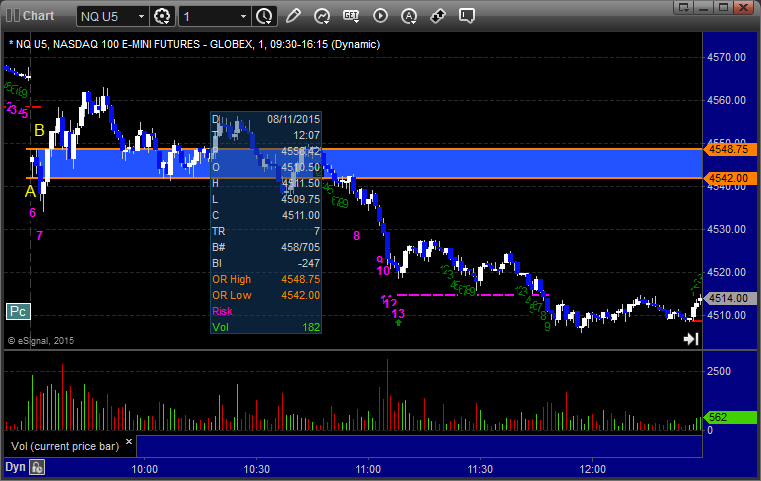
Task: Toggle the Dyn lock icon
Action: pyautogui.click(x=37, y=467)
